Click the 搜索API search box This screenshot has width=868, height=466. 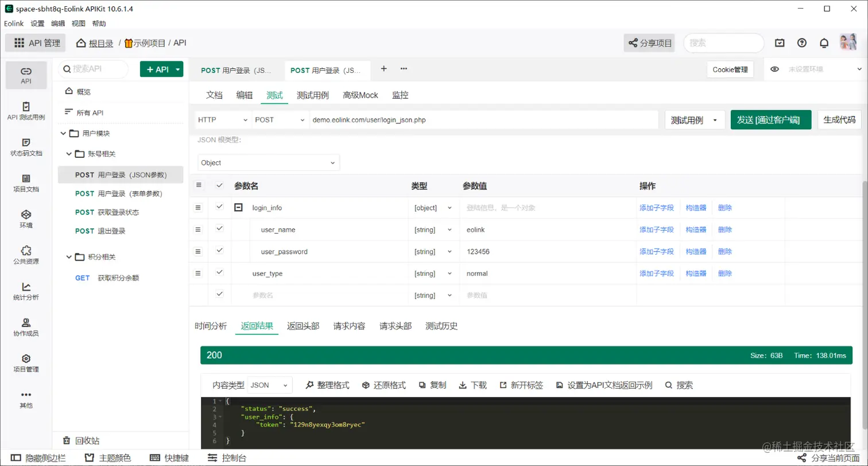[94, 69]
